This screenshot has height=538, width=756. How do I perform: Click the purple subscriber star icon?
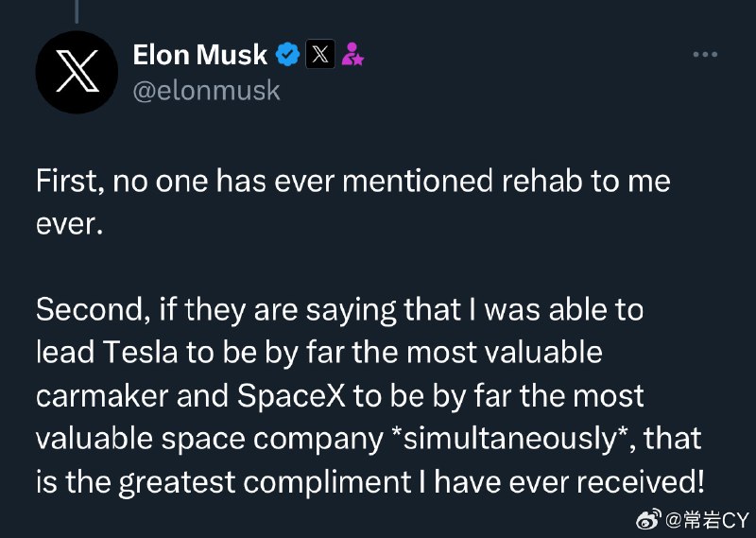coord(352,54)
